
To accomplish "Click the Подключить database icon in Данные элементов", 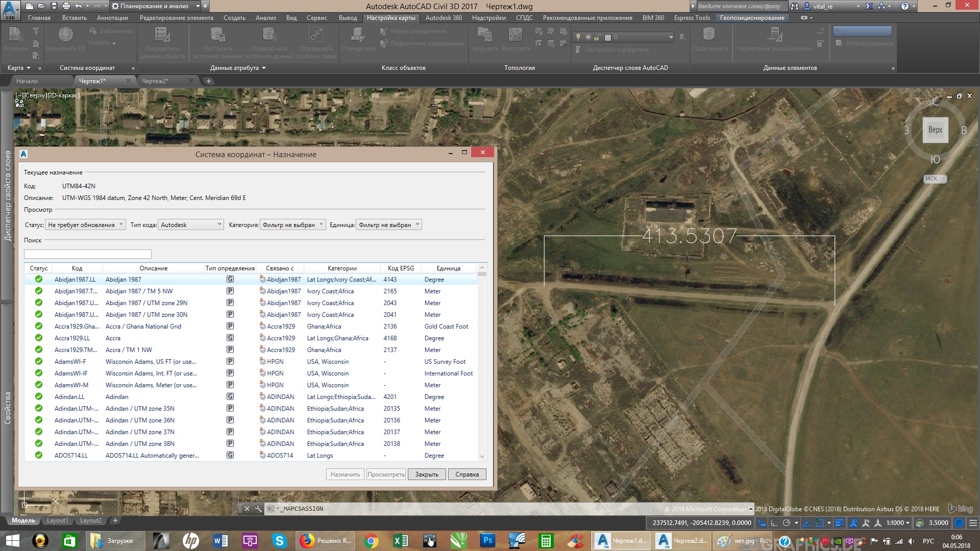I will [x=709, y=35].
